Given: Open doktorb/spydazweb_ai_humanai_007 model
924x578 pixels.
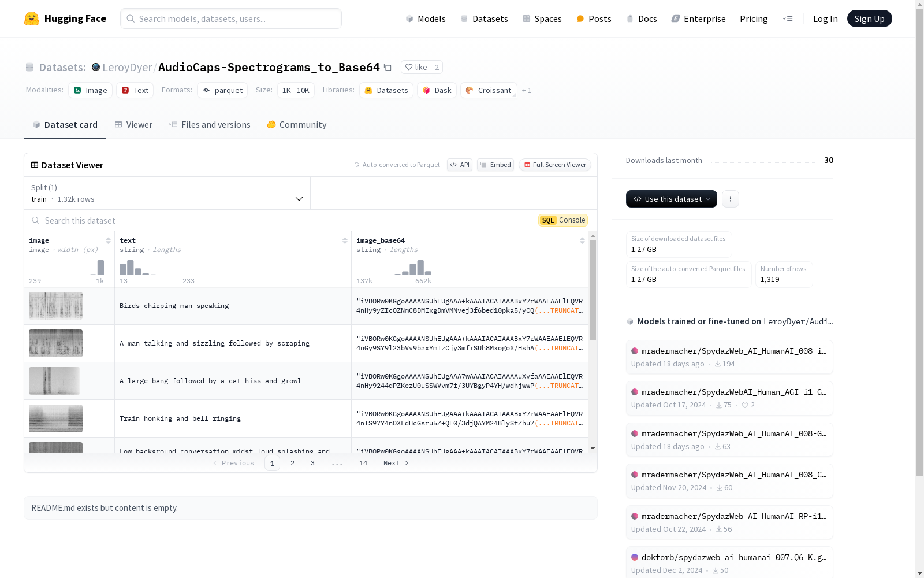Looking at the screenshot, I should pyautogui.click(x=729, y=564).
